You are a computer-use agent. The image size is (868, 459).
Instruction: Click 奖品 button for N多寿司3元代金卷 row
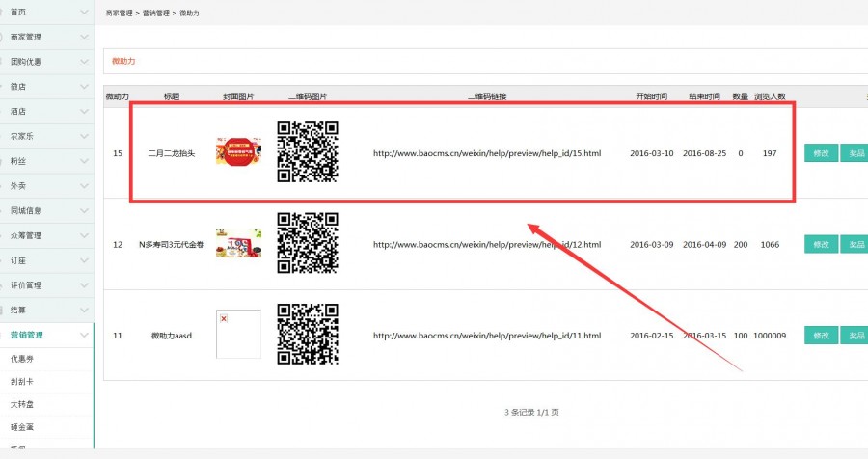pyautogui.click(x=854, y=244)
